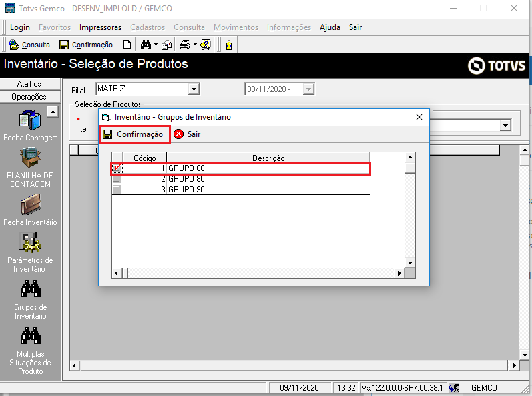Check the GRUPO 80 checkbox
Image resolution: width=532 pixels, height=396 pixels.
[117, 179]
